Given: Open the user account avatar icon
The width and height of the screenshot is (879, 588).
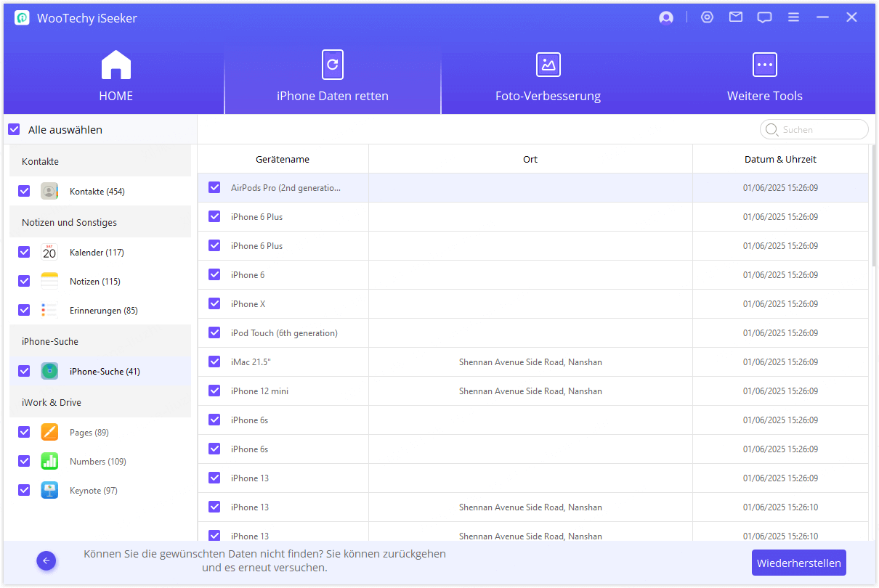Looking at the screenshot, I should coord(666,17).
